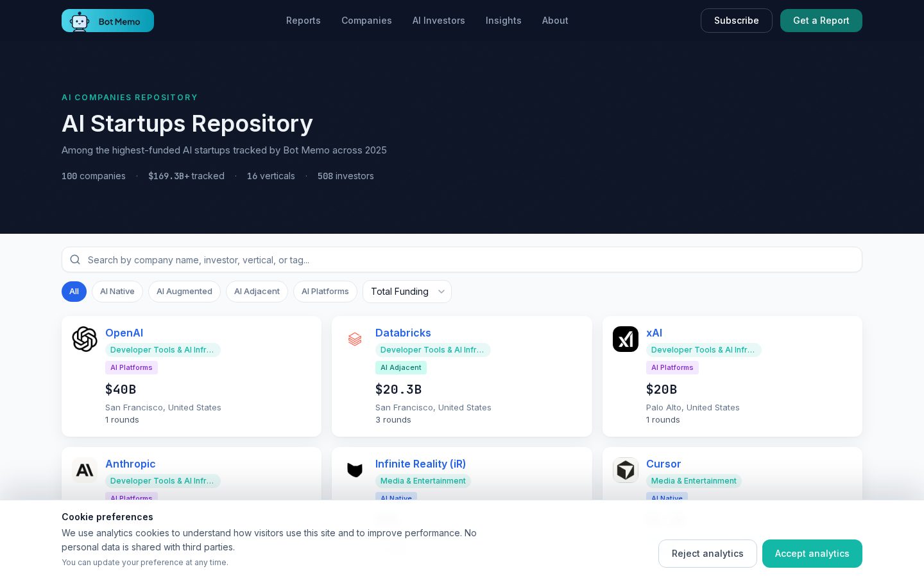The image size is (924, 578).
Task: Go to the Companies page
Action: (x=366, y=21)
